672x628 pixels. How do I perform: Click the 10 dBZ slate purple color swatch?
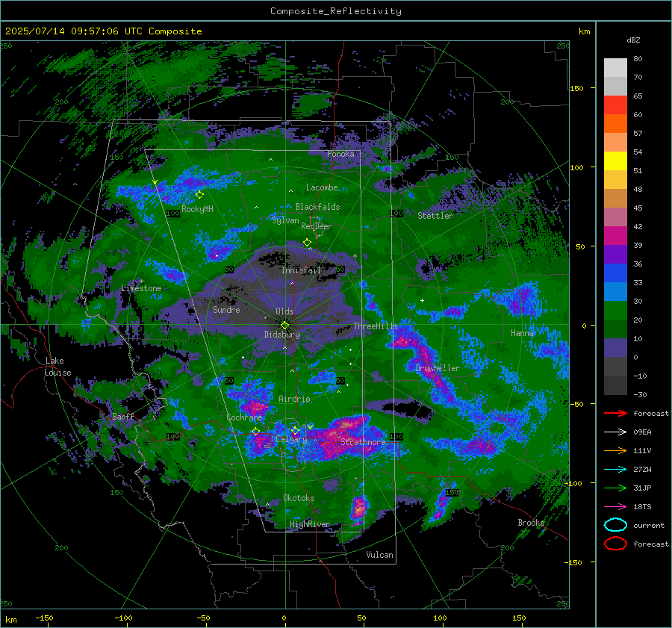[x=615, y=348]
